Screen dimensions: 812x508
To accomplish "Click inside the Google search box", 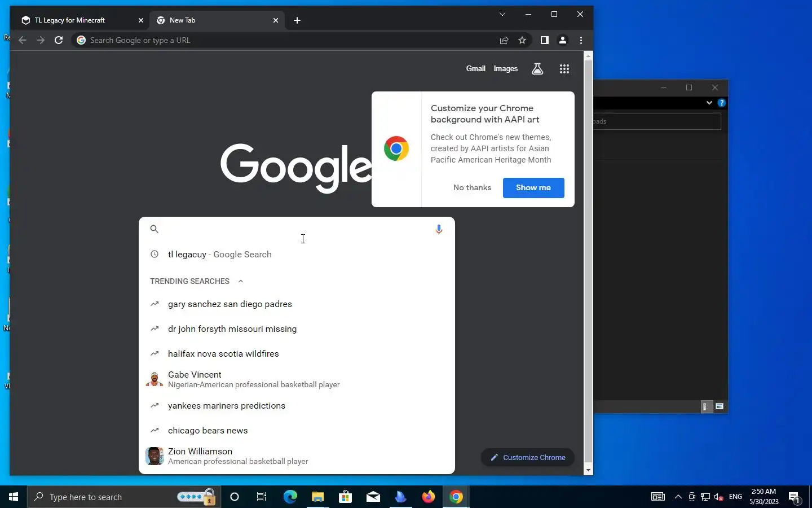I will click(x=297, y=229).
